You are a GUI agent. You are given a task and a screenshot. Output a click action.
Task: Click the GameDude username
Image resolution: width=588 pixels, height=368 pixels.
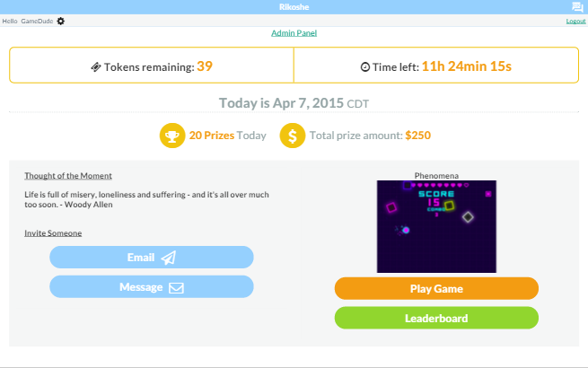37,21
